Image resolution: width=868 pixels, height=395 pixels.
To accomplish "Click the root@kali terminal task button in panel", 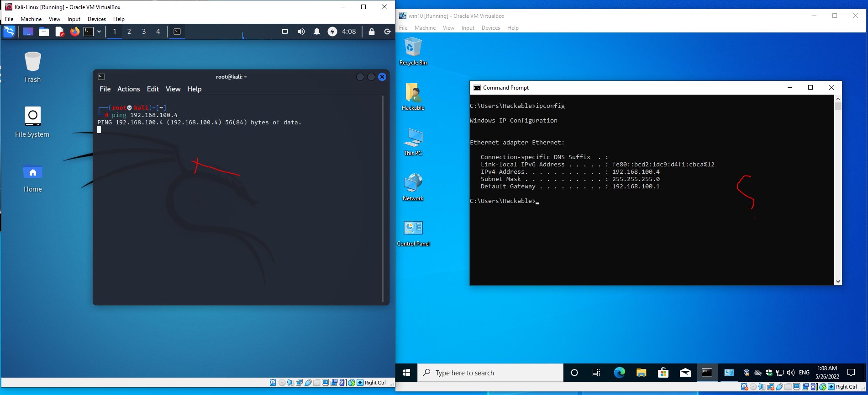I will click(x=178, y=32).
